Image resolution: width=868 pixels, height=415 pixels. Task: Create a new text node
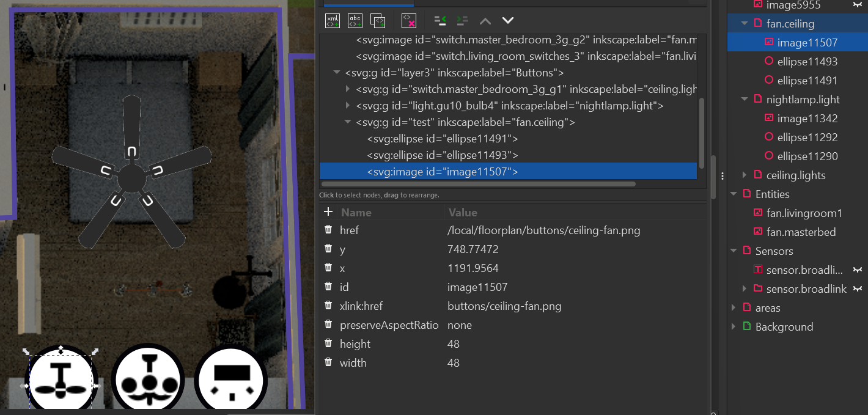[x=355, y=20]
